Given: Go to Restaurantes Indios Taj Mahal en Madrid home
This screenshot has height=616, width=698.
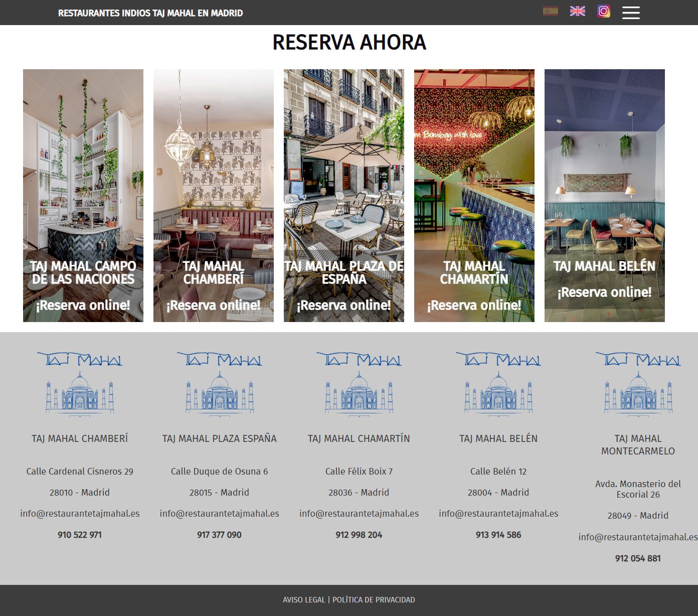Looking at the screenshot, I should coord(150,13).
